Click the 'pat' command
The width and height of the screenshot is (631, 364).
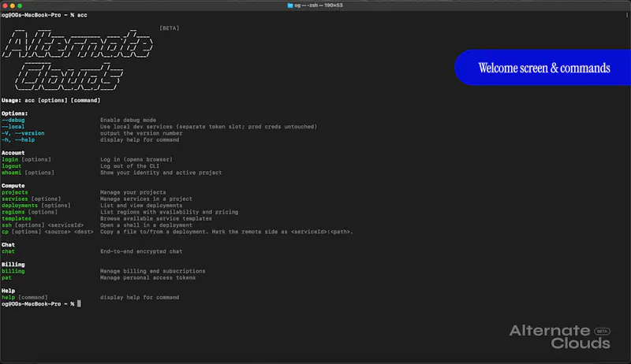click(x=6, y=277)
